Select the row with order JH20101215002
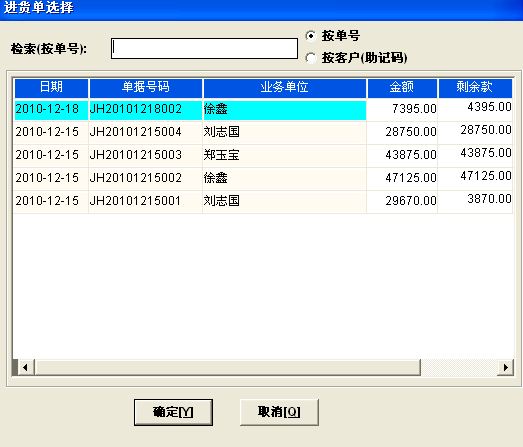This screenshot has height=447, width=523. [263, 178]
